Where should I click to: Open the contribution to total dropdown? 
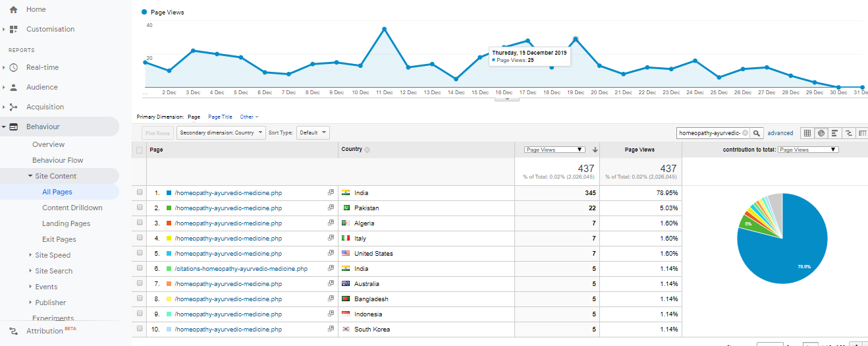808,150
